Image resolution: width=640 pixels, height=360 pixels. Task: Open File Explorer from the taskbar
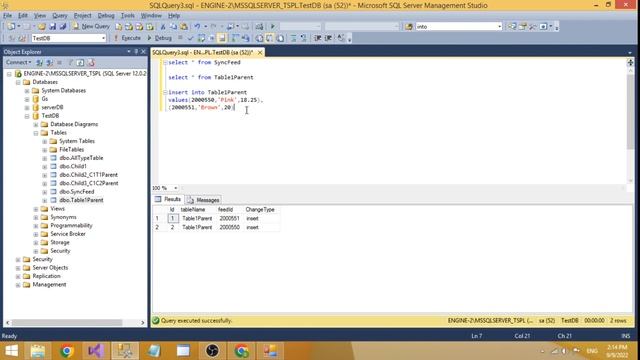(38, 351)
